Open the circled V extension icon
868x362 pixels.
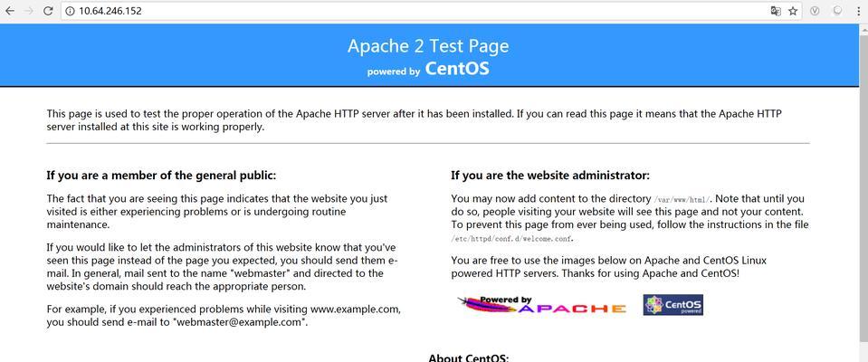(x=815, y=11)
